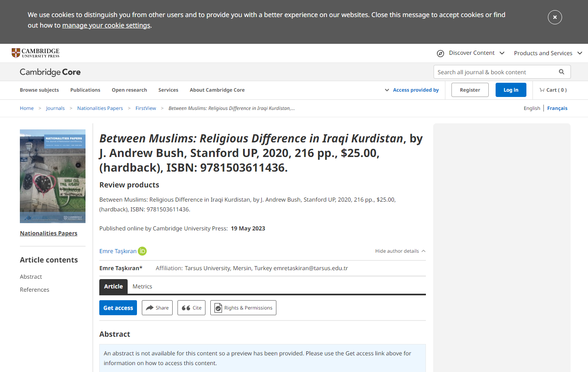Collapse author details section
The height and width of the screenshot is (372, 588).
click(400, 251)
